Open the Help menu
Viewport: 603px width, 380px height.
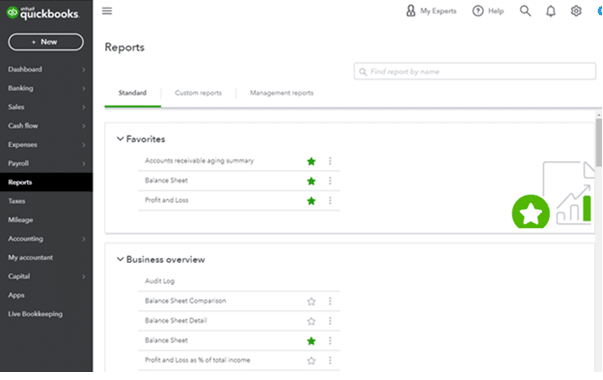pos(488,11)
